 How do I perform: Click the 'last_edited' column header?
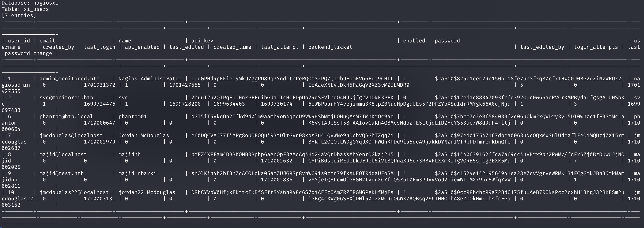(187, 47)
